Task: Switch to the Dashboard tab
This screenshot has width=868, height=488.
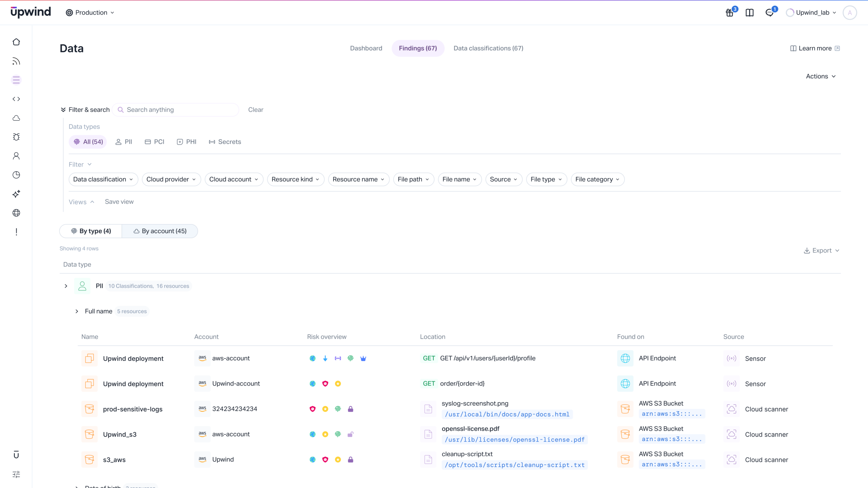Action: (366, 48)
